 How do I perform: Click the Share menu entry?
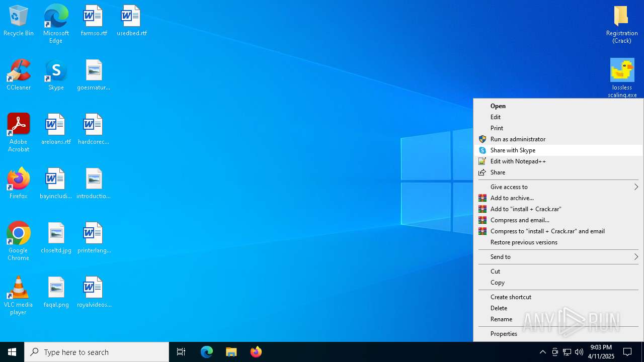point(558,172)
